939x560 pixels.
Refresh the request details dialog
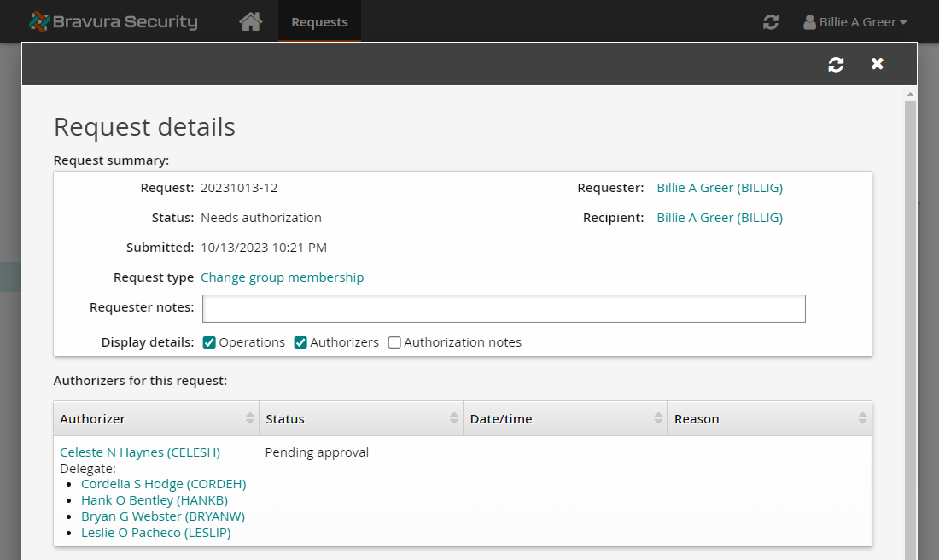pos(836,64)
